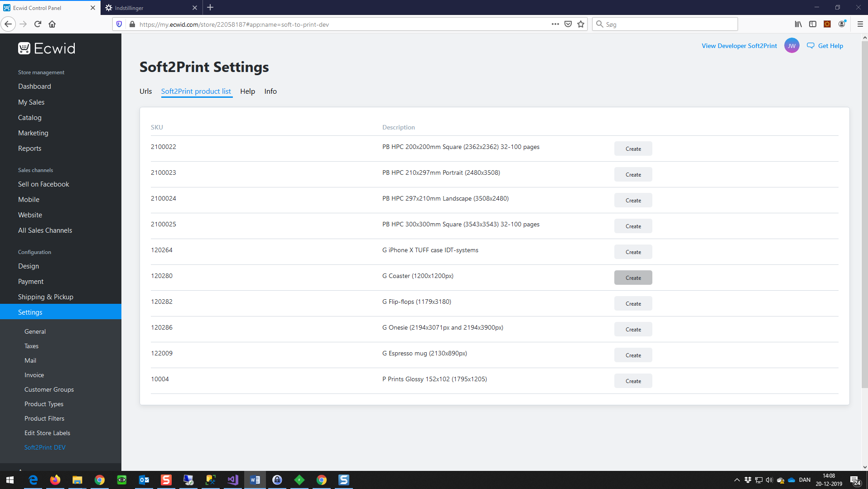Open the Firefox library icon
The image size is (868, 489).
[798, 24]
